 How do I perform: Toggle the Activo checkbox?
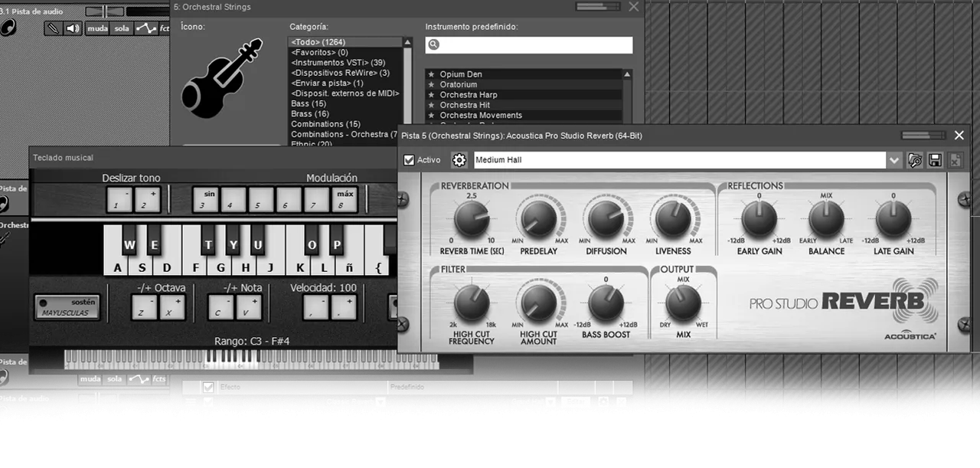tap(409, 160)
